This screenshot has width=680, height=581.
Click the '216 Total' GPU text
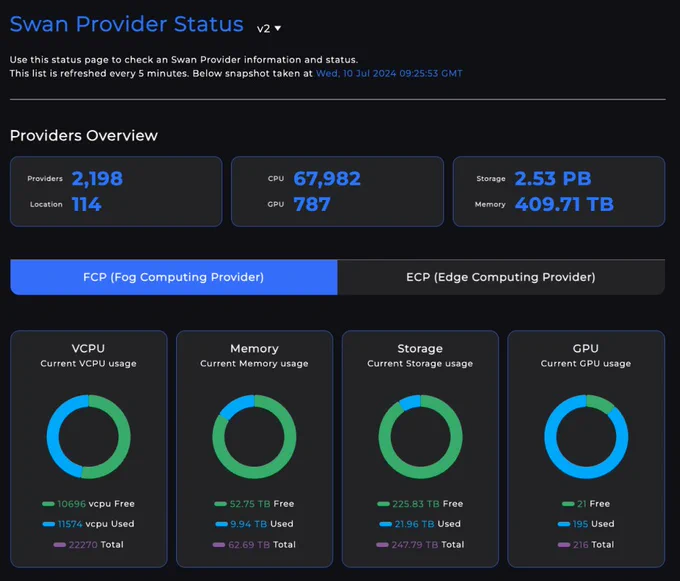[x=594, y=545]
